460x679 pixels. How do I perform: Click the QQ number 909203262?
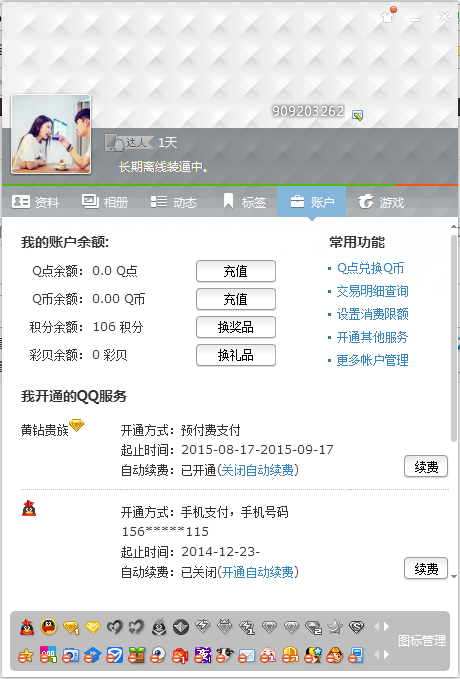(308, 112)
